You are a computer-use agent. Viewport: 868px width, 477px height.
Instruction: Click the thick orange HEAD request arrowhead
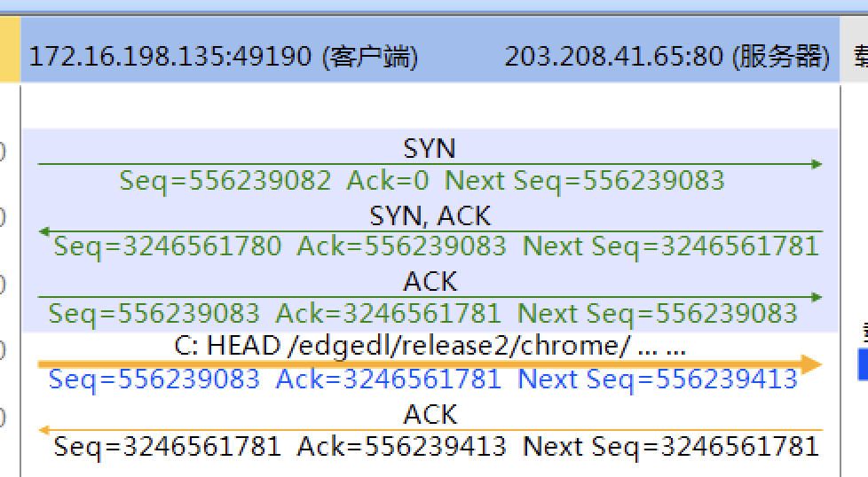coord(811,364)
